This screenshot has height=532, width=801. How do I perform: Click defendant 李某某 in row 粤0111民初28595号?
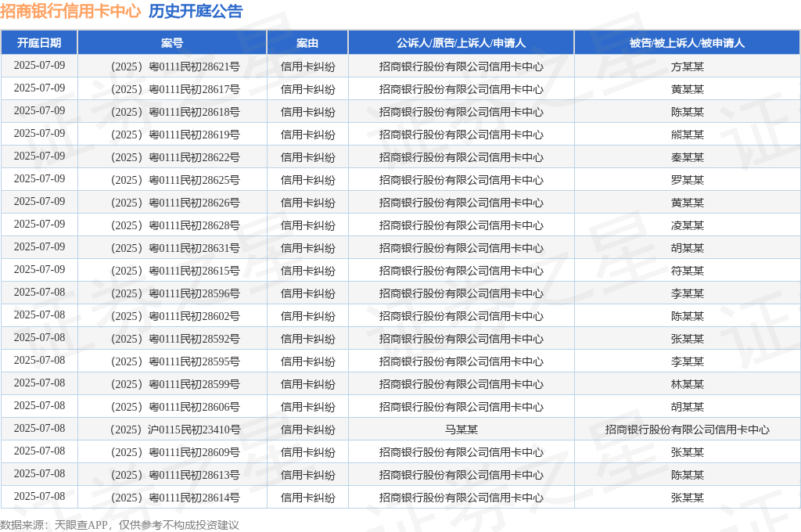click(687, 361)
